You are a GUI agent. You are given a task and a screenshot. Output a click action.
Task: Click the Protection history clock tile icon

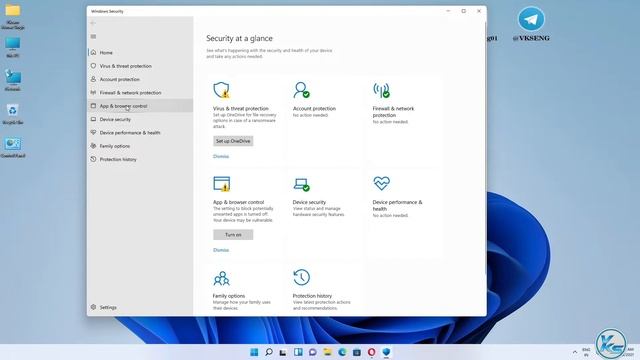pos(302,278)
